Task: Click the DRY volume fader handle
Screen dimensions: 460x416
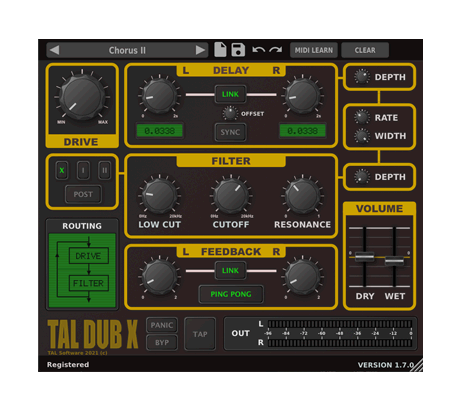Action: coord(365,257)
